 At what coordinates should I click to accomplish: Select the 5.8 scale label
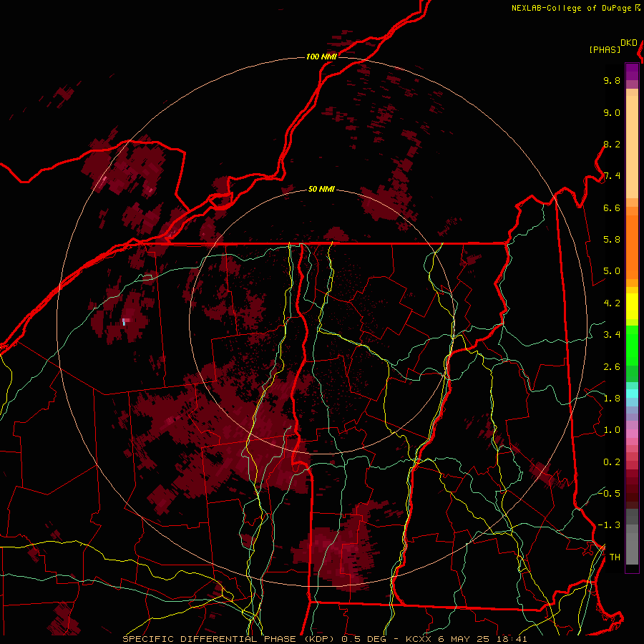coord(612,240)
